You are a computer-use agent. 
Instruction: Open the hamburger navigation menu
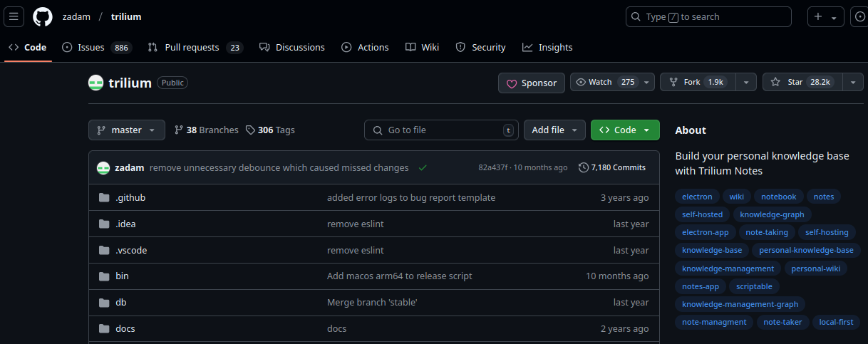pyautogui.click(x=14, y=16)
